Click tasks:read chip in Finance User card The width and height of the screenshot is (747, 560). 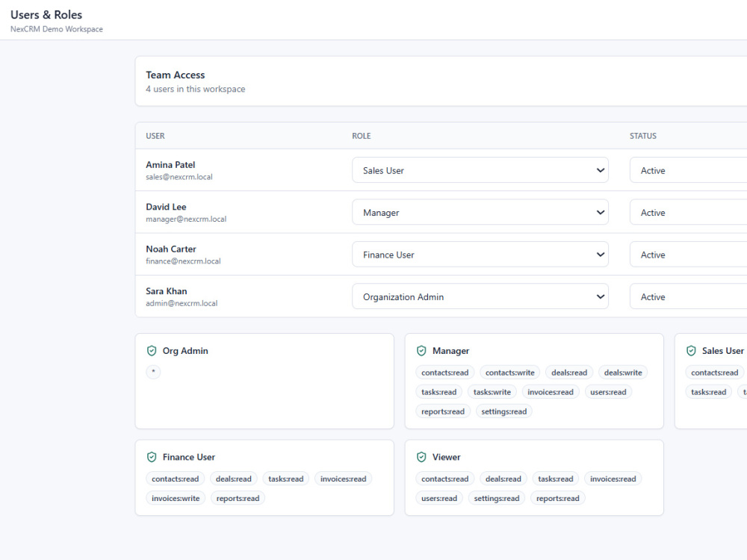[x=286, y=479]
